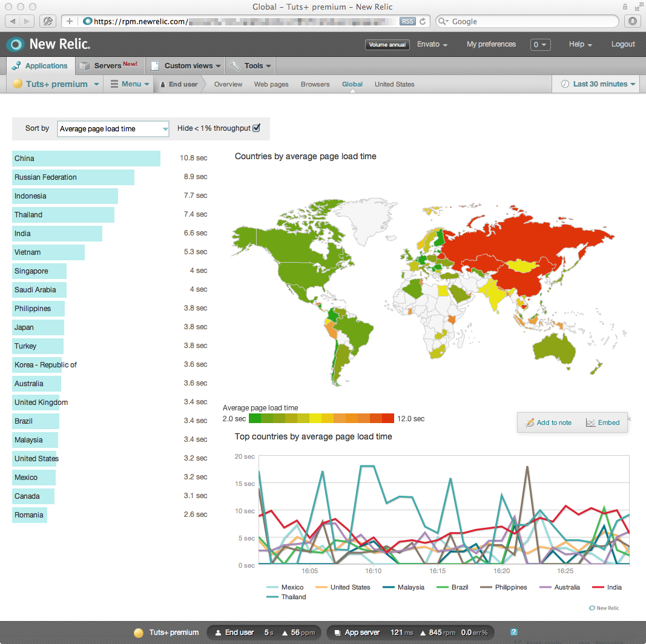Switch to the Applications tab
Screen dimensions: 646x644
click(41, 66)
